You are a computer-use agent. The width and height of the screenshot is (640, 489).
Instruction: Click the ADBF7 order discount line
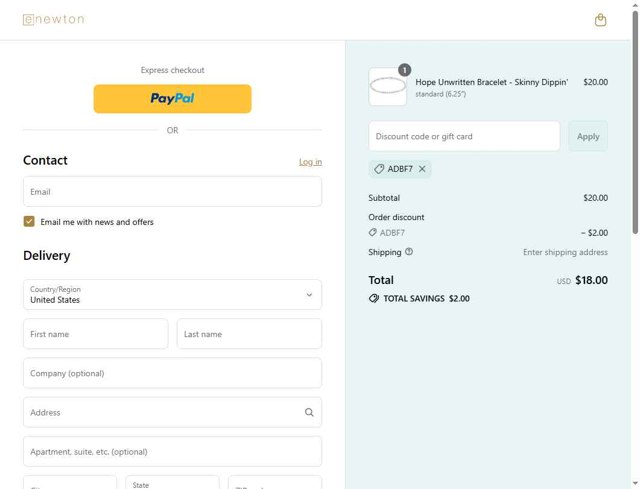coord(387,233)
